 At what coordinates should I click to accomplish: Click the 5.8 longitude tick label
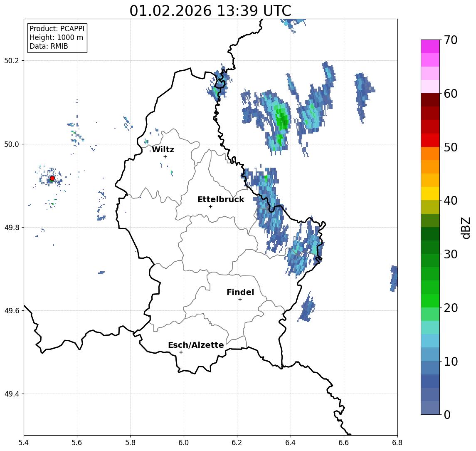(130, 443)
